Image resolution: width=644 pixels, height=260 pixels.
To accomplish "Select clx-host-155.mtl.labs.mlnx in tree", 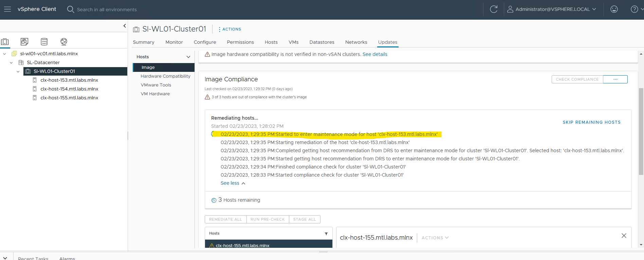I will click(69, 98).
